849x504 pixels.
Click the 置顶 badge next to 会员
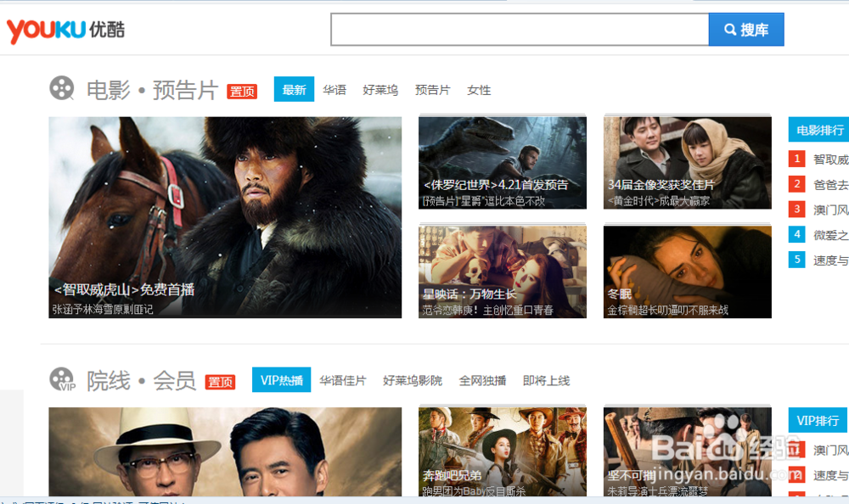220,382
